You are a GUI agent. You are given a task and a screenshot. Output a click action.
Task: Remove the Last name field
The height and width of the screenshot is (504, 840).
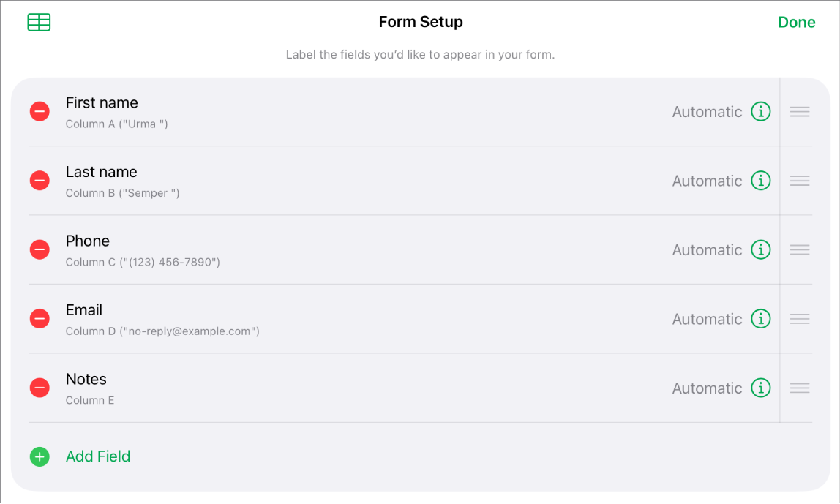[x=39, y=180]
